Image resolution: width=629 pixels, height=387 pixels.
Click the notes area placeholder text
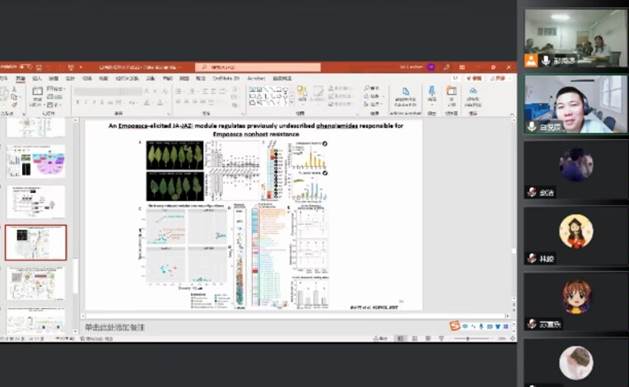click(x=114, y=327)
